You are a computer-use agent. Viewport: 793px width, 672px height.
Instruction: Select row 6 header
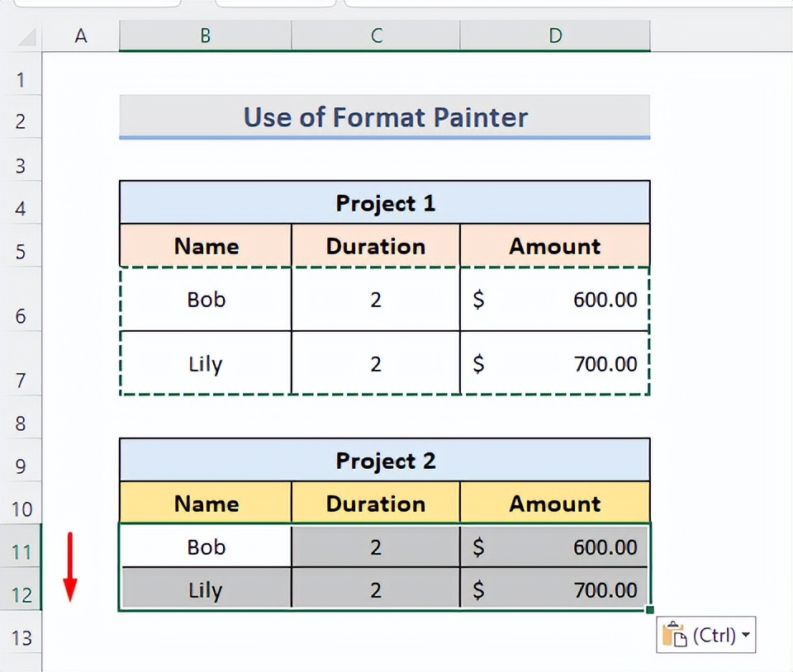click(x=20, y=299)
